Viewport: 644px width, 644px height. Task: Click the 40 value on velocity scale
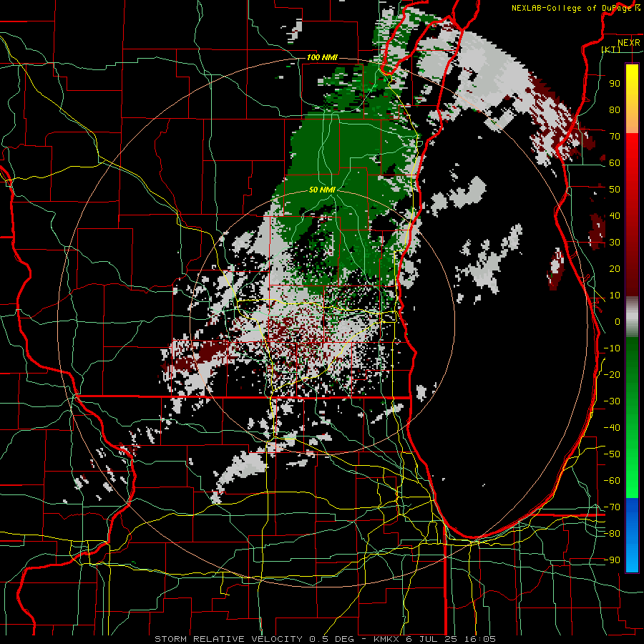pyautogui.click(x=615, y=215)
